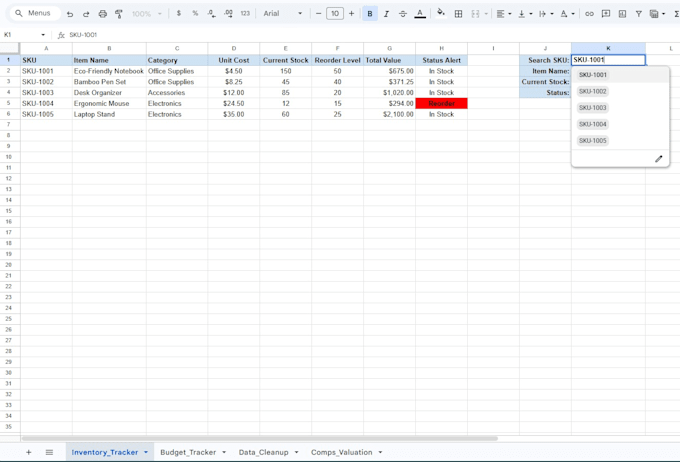Select column K header
This screenshot has height=462, width=680.
(608, 48)
